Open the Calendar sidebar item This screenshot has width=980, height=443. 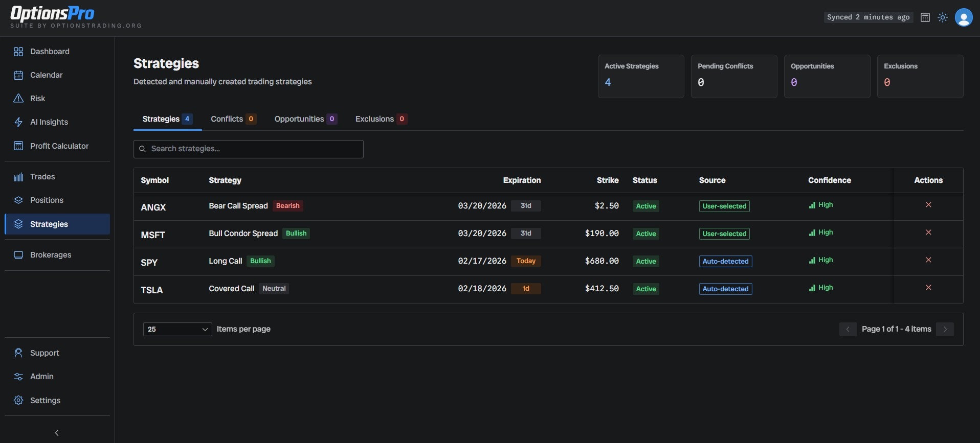pos(57,75)
